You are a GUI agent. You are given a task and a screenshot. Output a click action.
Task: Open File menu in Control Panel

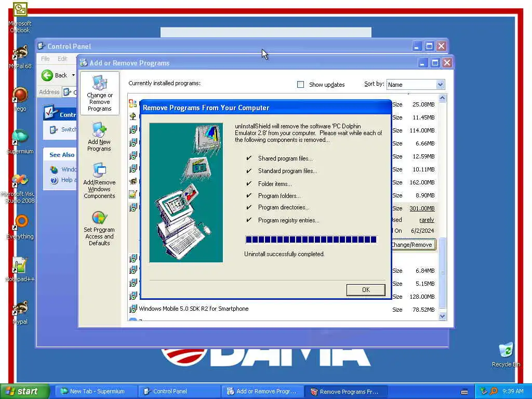(45, 59)
